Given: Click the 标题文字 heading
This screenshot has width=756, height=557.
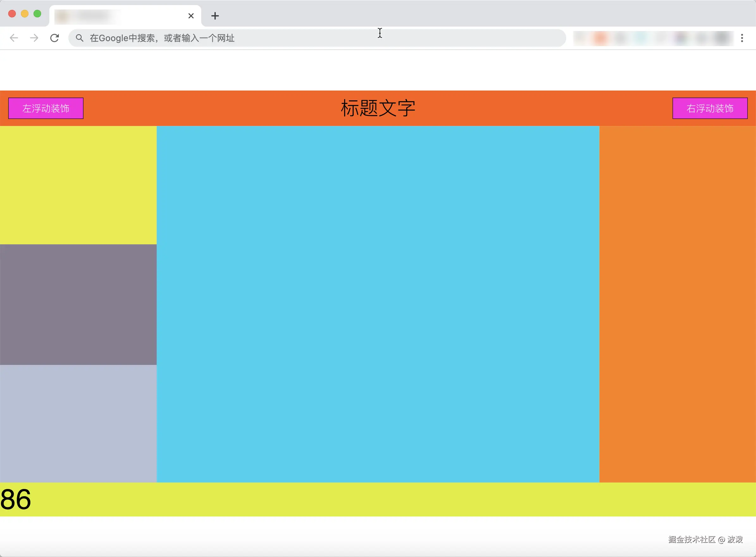Looking at the screenshot, I should point(378,108).
